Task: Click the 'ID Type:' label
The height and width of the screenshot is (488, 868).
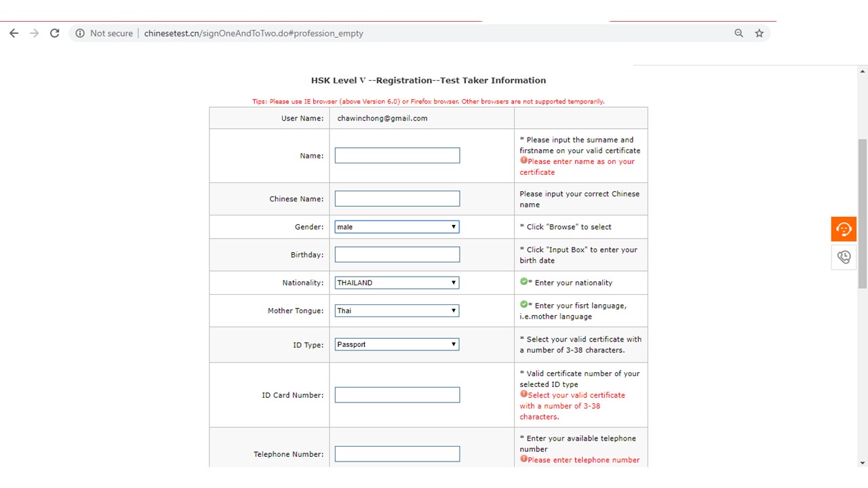Action: [309, 345]
